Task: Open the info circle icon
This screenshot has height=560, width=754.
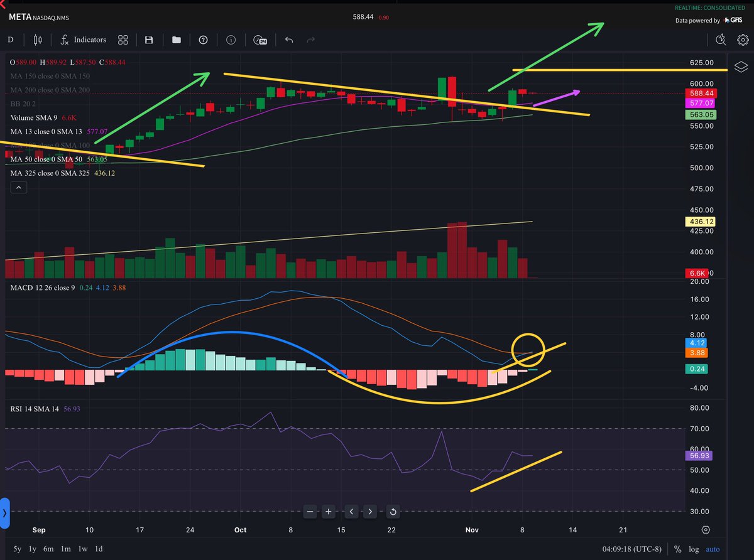Action: [231, 40]
